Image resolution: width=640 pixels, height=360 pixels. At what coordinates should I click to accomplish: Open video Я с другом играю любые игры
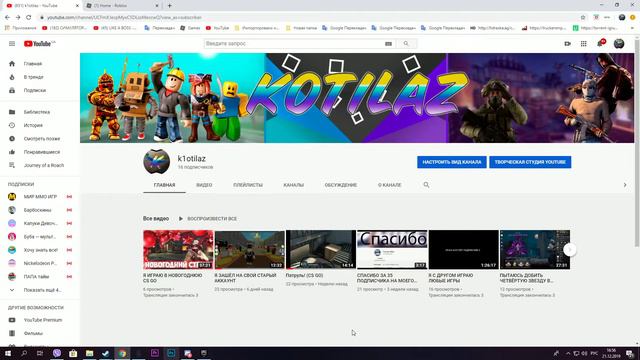[451, 278]
